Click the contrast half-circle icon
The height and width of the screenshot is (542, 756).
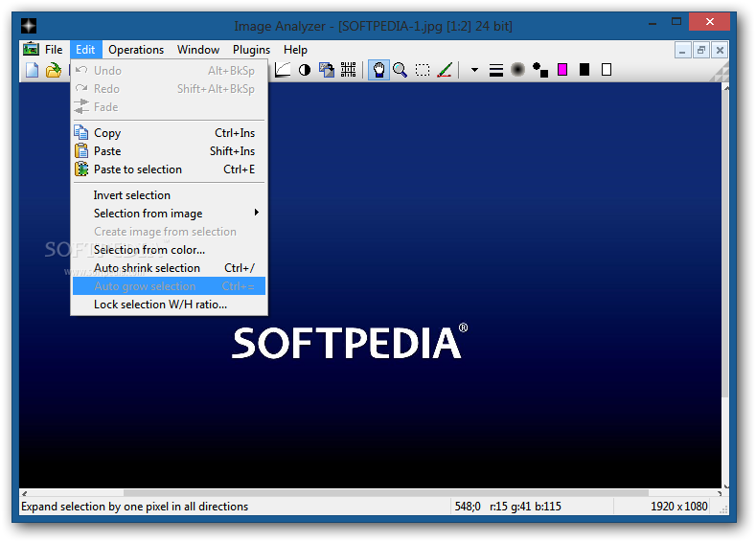point(305,70)
